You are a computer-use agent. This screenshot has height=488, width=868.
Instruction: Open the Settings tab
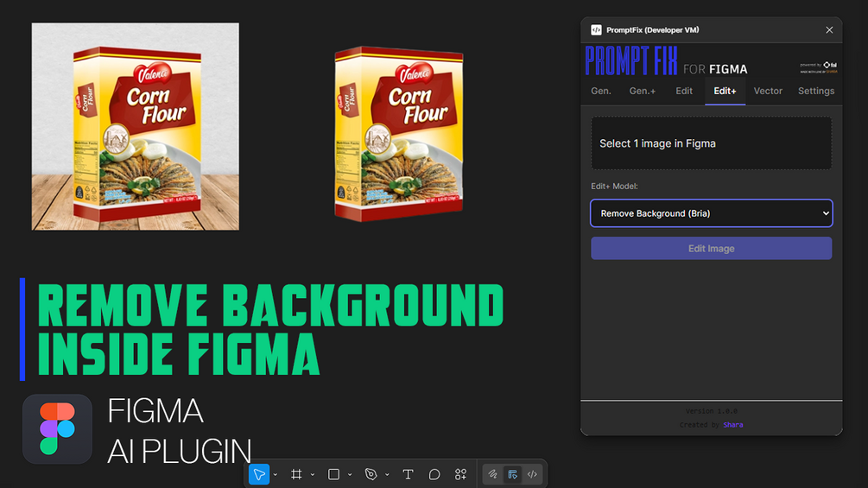click(x=816, y=91)
